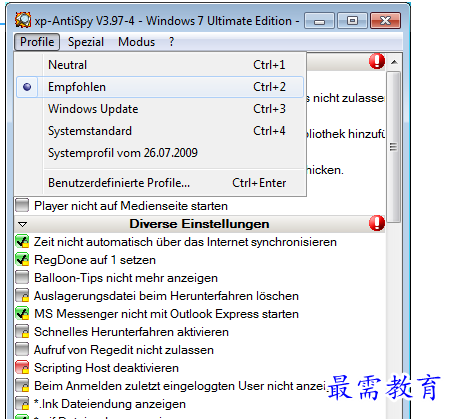Collapse the Diverse Einstellungen section

(23, 224)
